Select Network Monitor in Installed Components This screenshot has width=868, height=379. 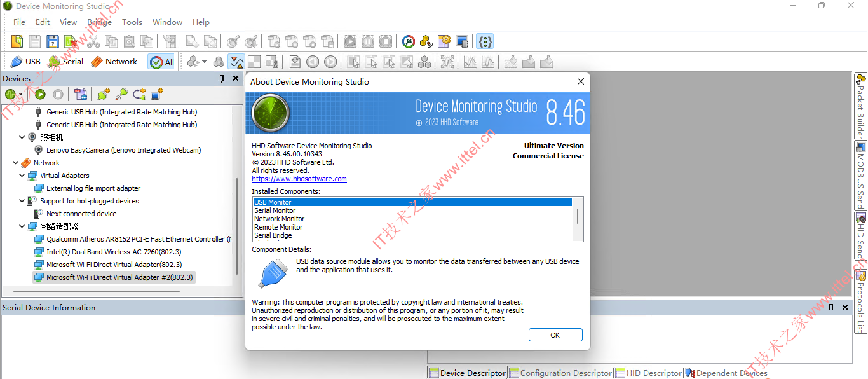point(280,219)
